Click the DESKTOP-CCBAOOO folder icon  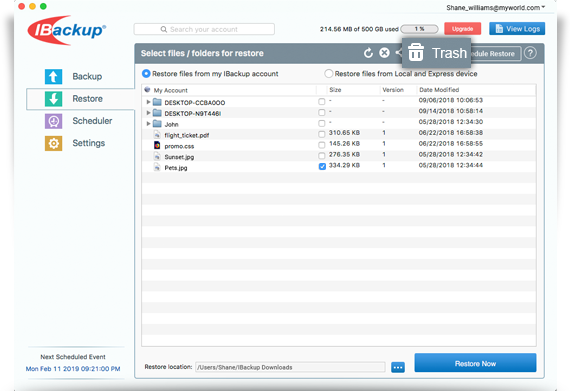(x=157, y=102)
